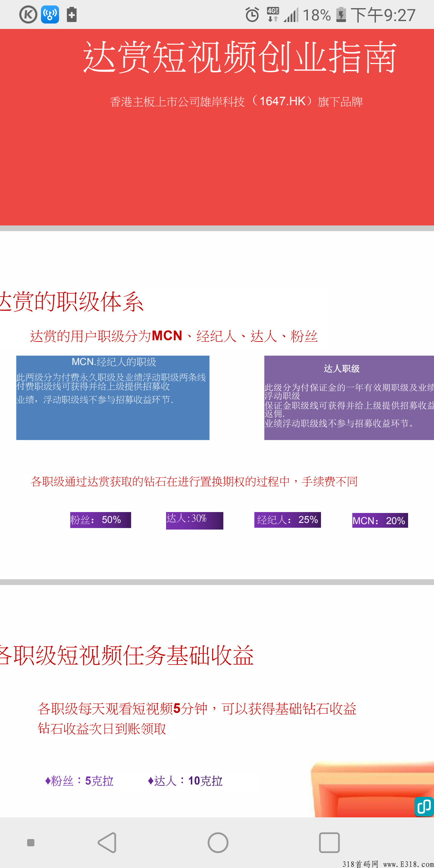
Task: Tap the 钻石收益次日到账领取 line
Action: tap(102, 728)
